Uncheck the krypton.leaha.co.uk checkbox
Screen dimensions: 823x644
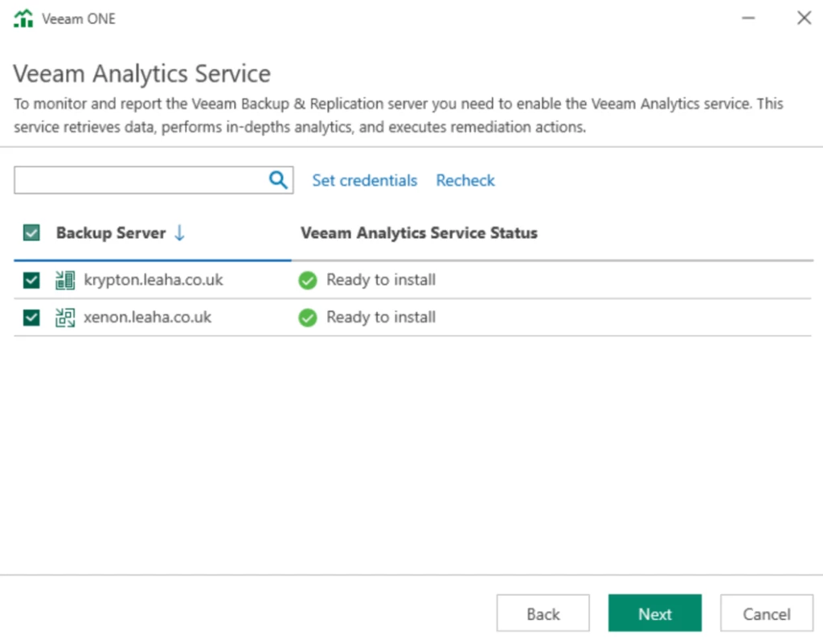point(31,281)
